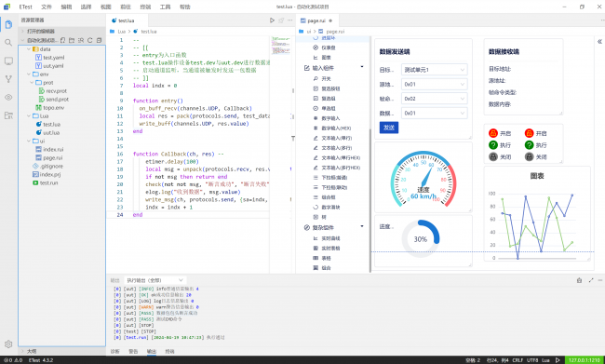605x364 pixels.
Task: Collapse the 复杂组件 section in palette
Action: 362,226
